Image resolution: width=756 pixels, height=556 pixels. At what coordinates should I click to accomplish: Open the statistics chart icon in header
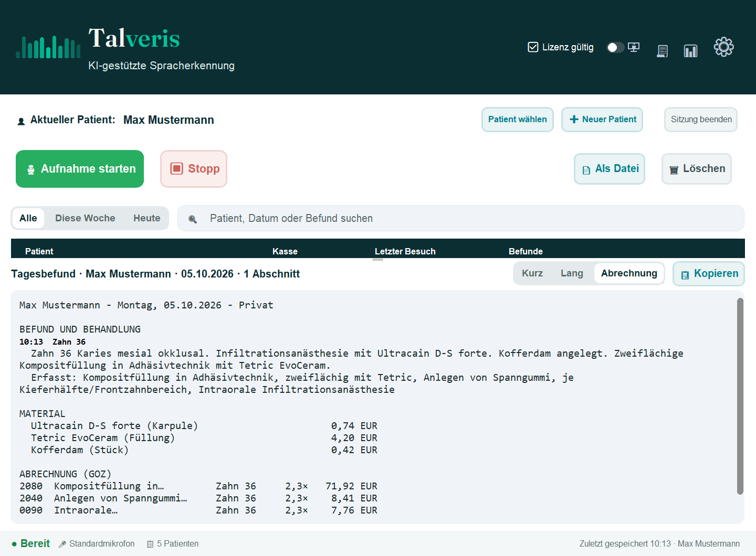coord(690,50)
